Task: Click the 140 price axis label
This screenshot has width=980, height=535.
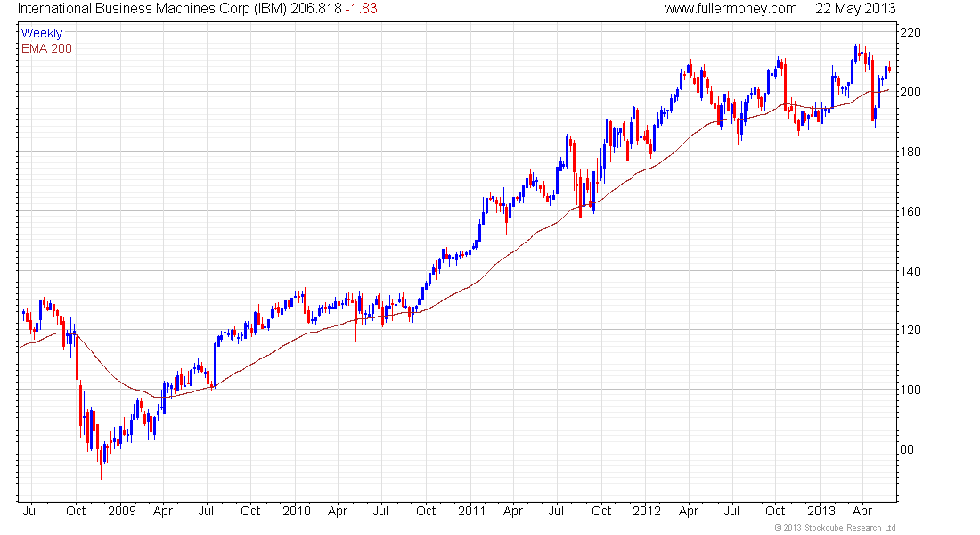Action: point(911,272)
